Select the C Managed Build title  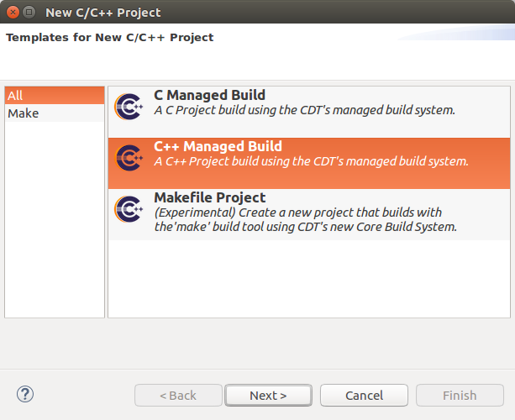[x=209, y=96]
